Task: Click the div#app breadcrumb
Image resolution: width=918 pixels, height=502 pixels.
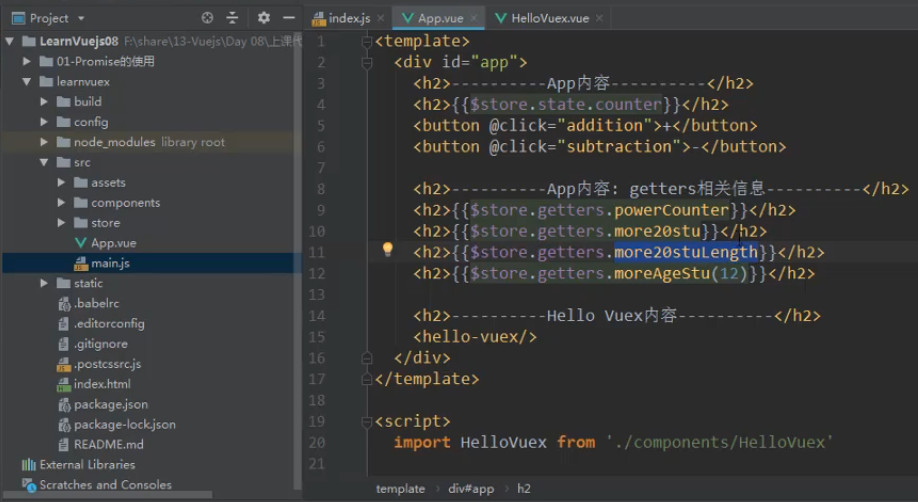Action: [471, 489]
